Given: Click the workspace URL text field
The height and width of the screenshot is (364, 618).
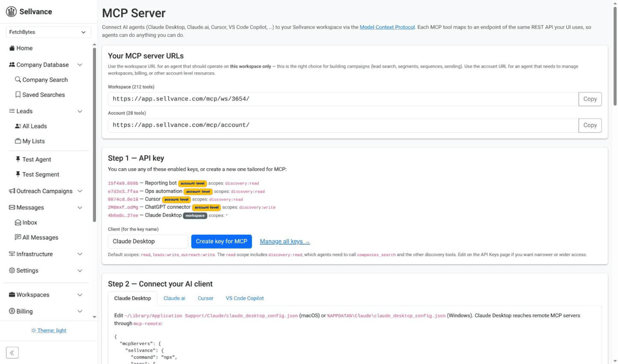Looking at the screenshot, I should pos(343,99).
